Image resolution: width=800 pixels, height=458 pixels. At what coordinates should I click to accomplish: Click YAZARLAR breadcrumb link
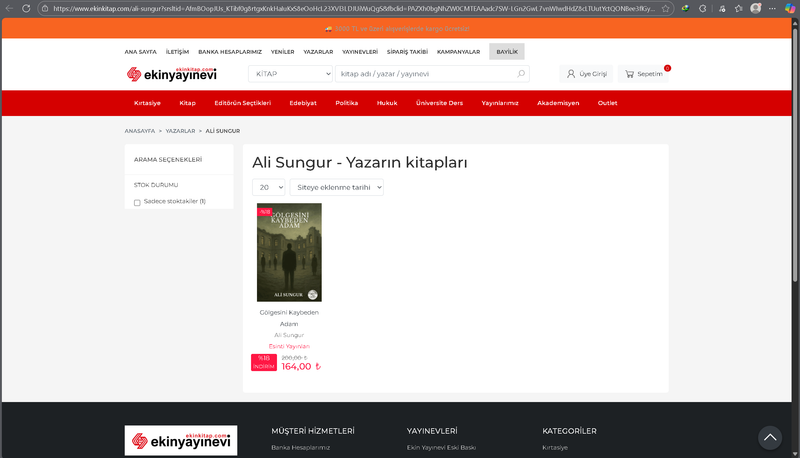click(x=180, y=131)
